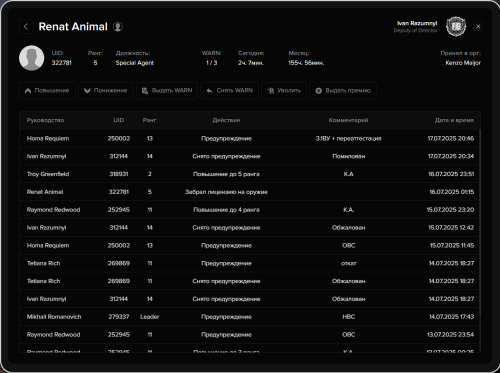Click the Снять WARN button

(229, 91)
